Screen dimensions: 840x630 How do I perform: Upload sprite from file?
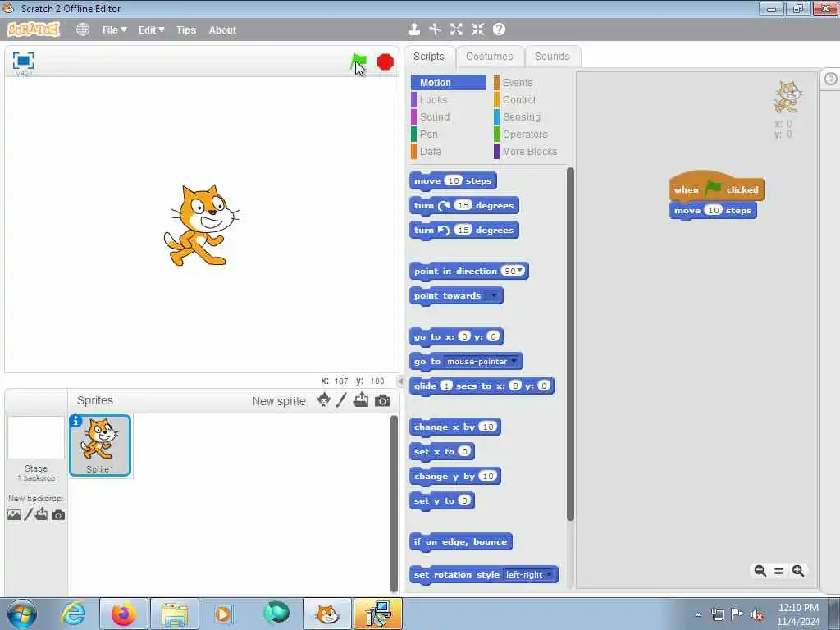coord(361,399)
